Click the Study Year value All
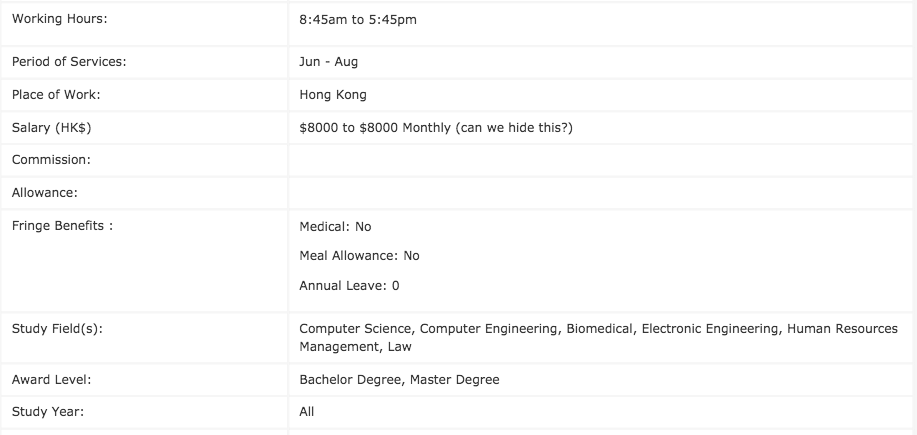Viewport: 917px width, 435px height. [307, 411]
